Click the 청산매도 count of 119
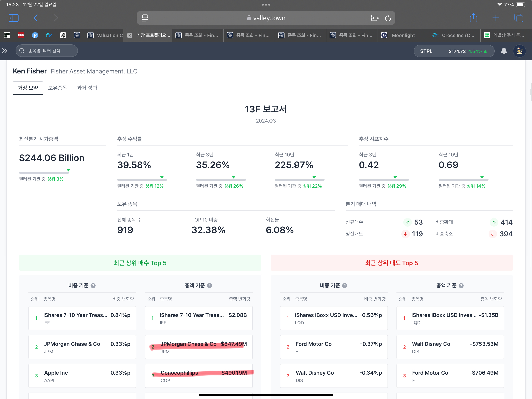The image size is (532, 399). (x=417, y=234)
